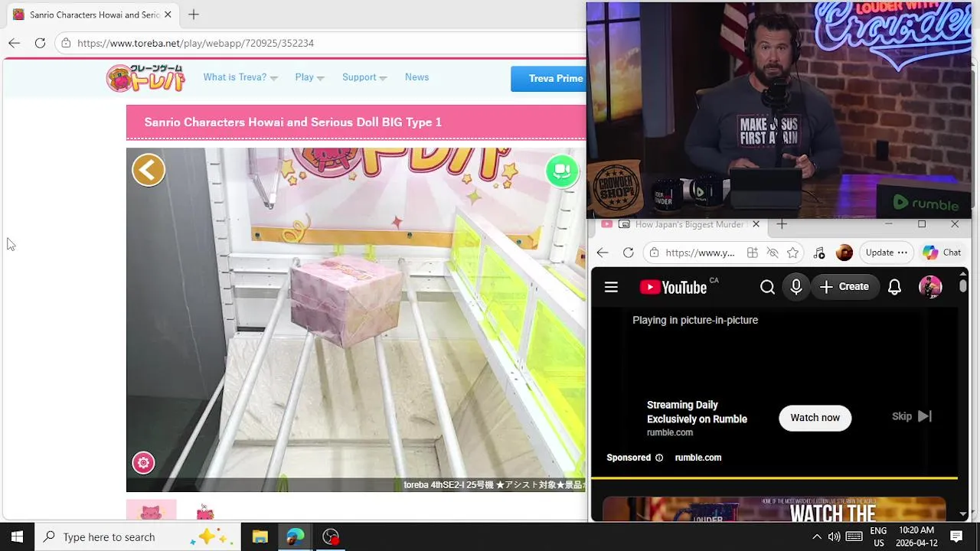The image size is (980, 551).
Task: Click the Type here to search box
Action: (x=138, y=536)
